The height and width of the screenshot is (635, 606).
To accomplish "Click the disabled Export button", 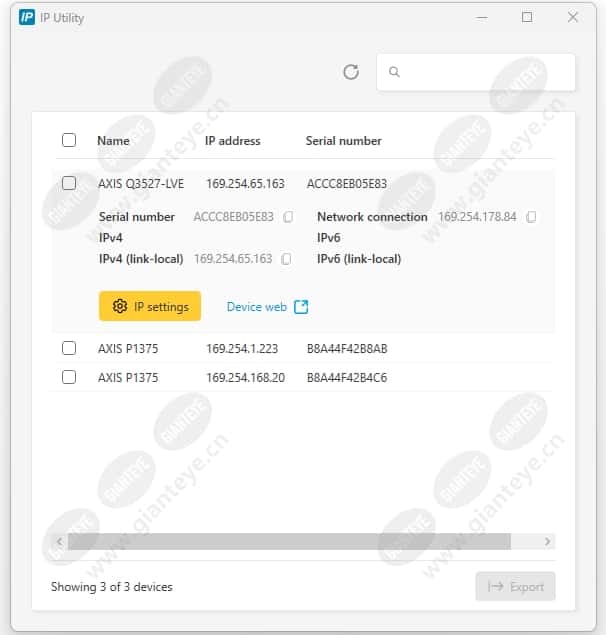I will (x=515, y=586).
